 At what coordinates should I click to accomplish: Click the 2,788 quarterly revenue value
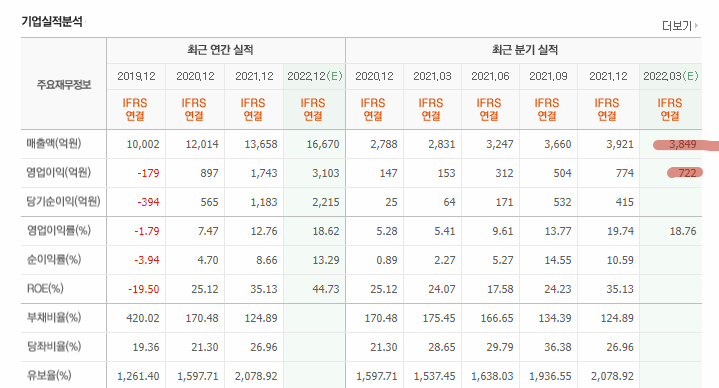pyautogui.click(x=384, y=144)
